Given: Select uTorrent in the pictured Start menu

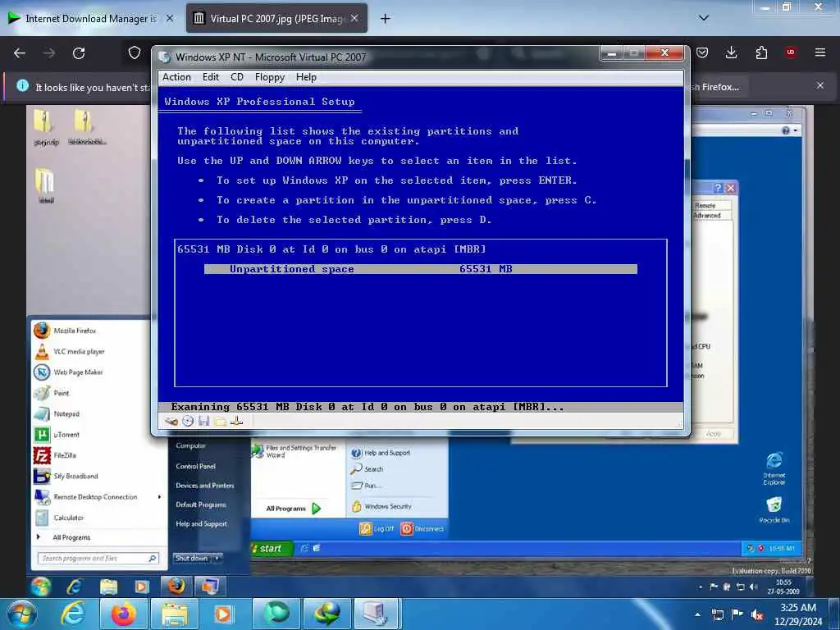Looking at the screenshot, I should [x=66, y=435].
